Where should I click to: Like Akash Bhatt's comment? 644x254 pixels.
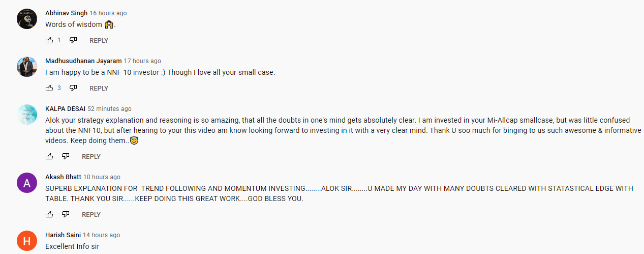(x=49, y=214)
